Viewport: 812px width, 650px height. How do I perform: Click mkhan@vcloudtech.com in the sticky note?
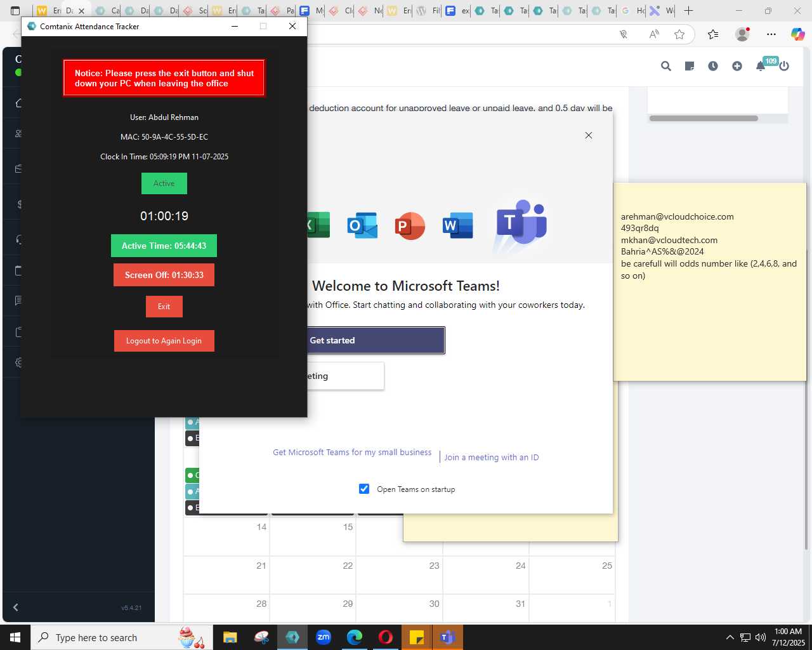(x=669, y=240)
